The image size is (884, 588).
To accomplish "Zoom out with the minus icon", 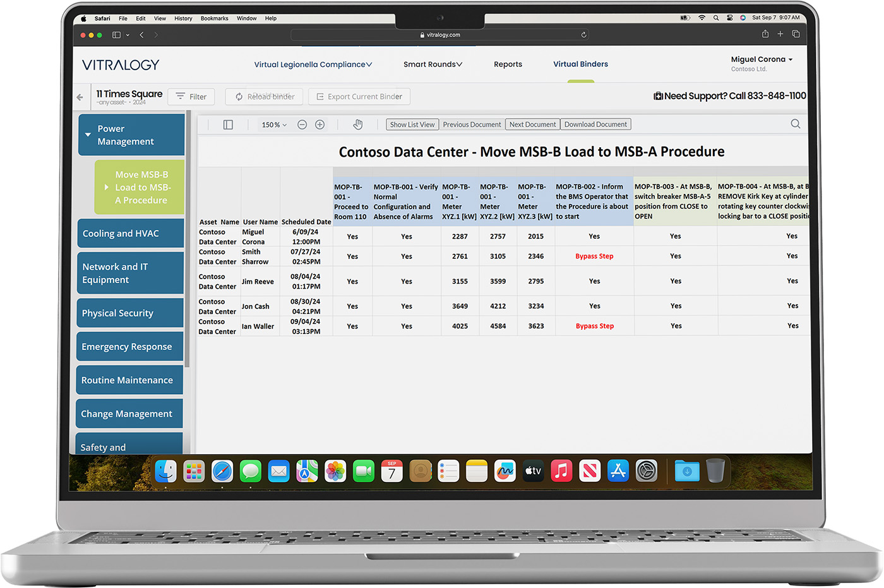I will (302, 125).
